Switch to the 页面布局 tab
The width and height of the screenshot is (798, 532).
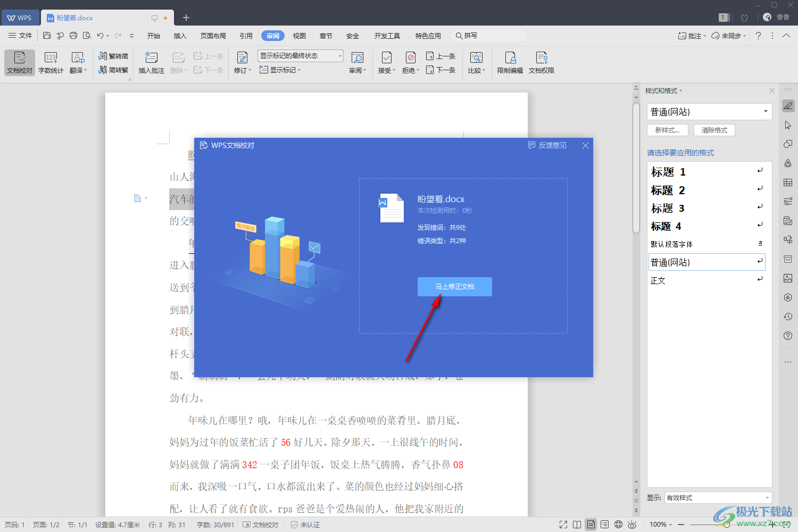(x=213, y=36)
